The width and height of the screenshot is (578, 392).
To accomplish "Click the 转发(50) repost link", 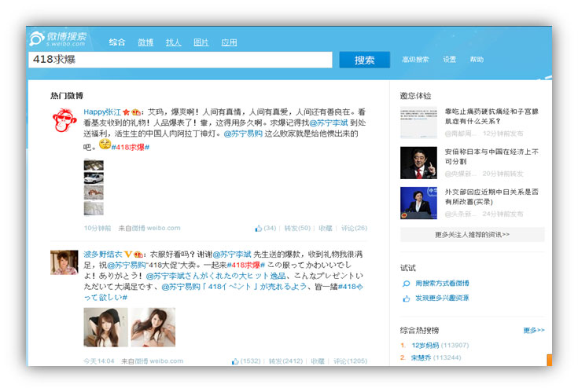I will tap(298, 229).
